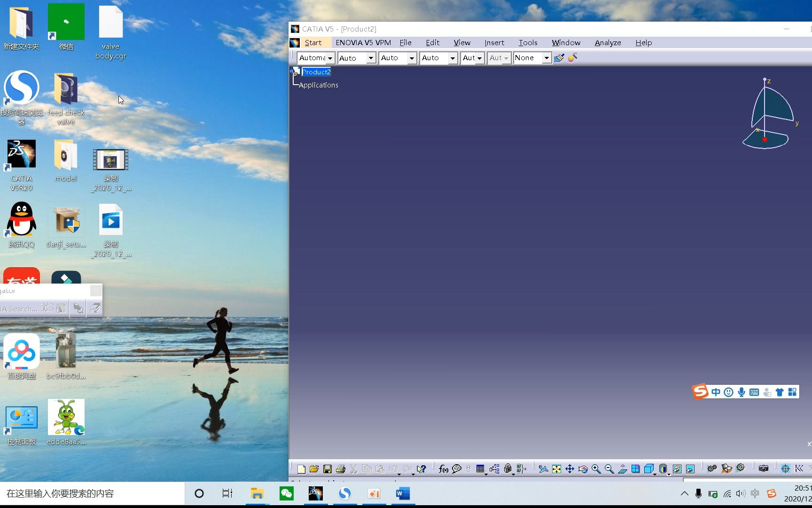Screen dimensions: 812x508
Task: Click the tree structure icon in the toolbar
Action: pyautogui.click(x=494, y=469)
